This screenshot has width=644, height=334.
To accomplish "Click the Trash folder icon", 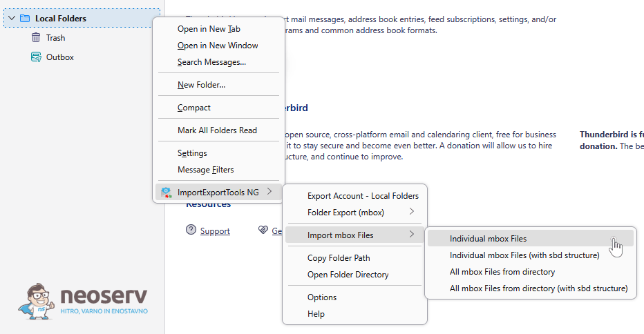I will point(36,38).
